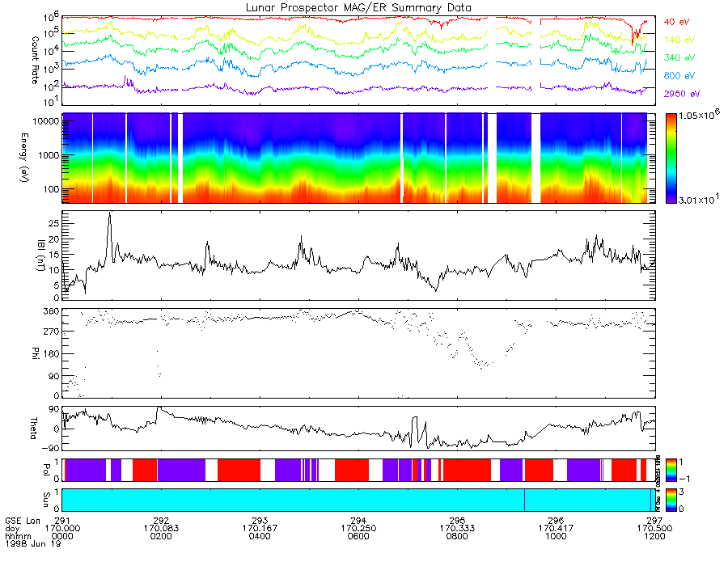Image resolution: width=728 pixels, height=566 pixels.
Task: Click the 'Theta' axis label
Action: coord(33,428)
